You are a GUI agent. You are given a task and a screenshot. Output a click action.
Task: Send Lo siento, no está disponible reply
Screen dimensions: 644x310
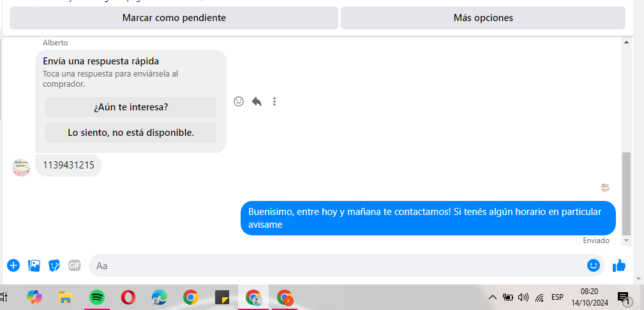coord(131,133)
